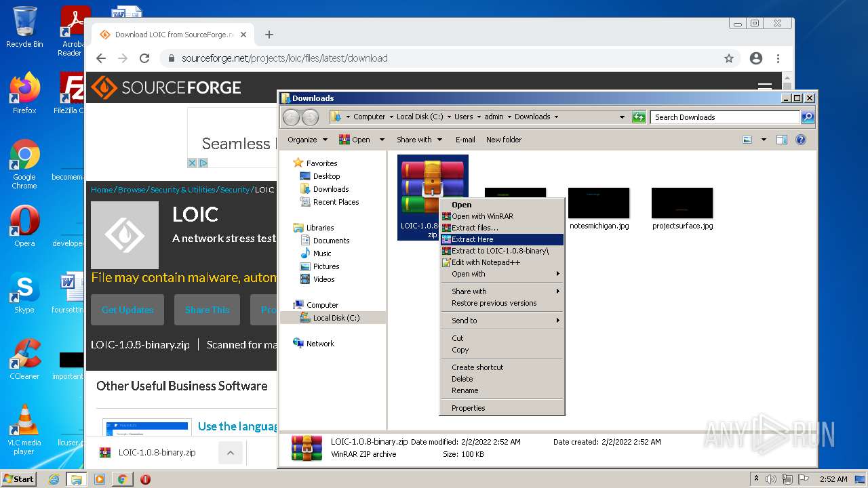
Task: Click Properties in the context menu
Action: pos(502,408)
